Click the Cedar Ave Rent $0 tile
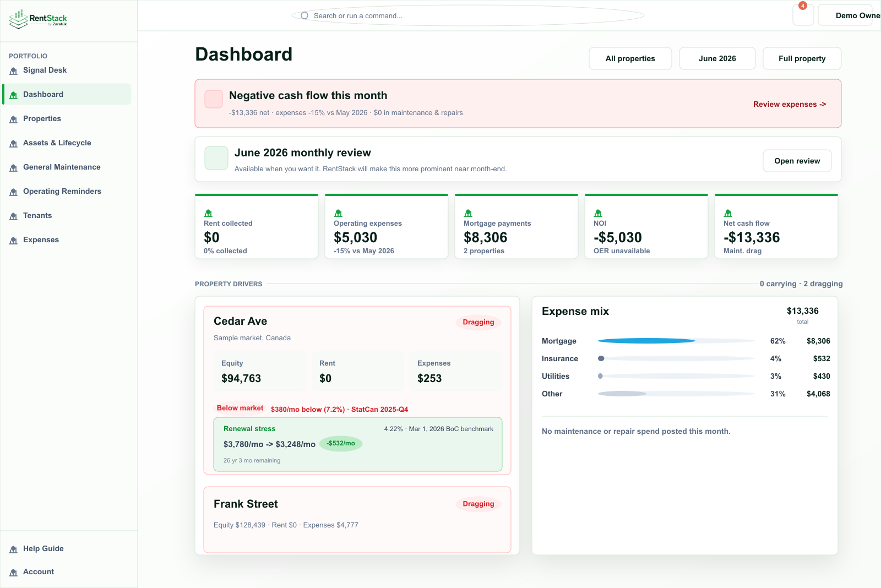 point(358,371)
